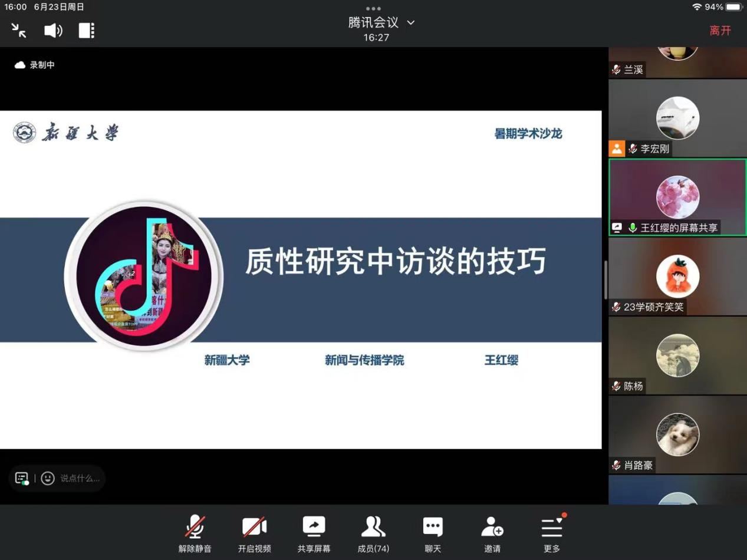The image size is (747, 560).
Task: Click the three dots at the top center
Action: click(x=373, y=8)
